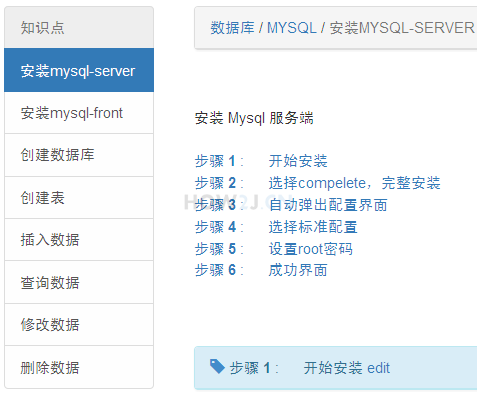Open the 插入数据 sidebar entry
Screen dimensions: 477x404
point(79,240)
